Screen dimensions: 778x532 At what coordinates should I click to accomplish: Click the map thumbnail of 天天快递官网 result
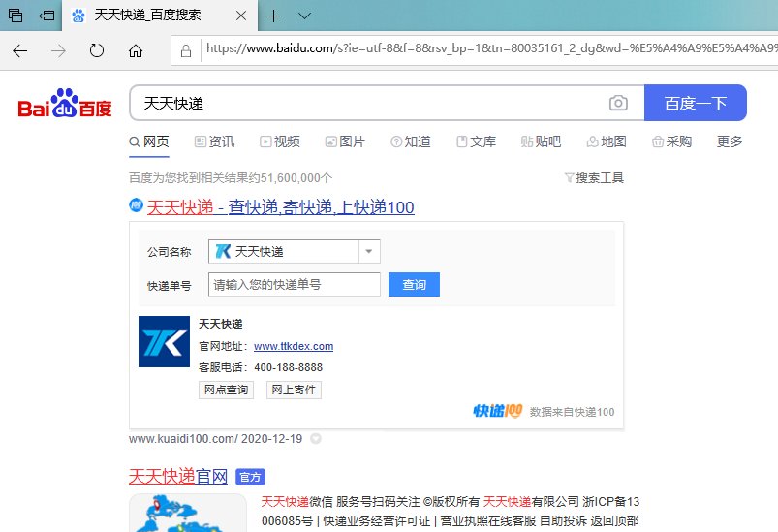tap(188, 513)
